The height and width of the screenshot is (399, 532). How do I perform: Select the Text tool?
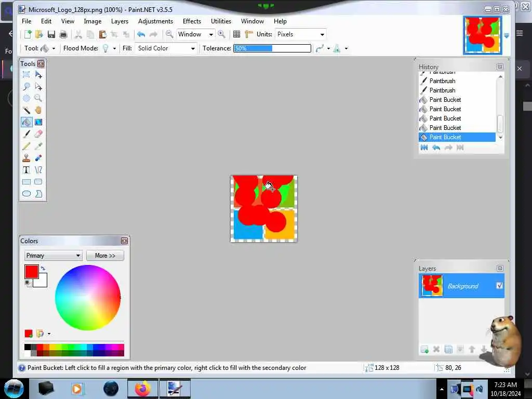(x=26, y=170)
